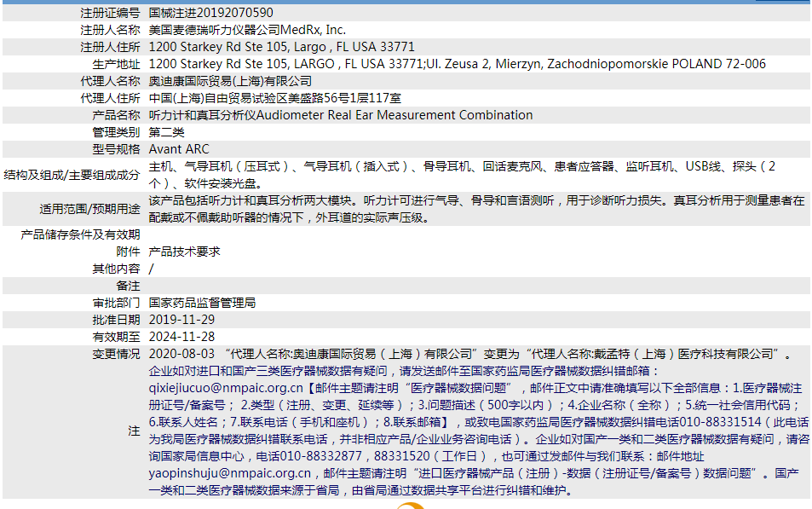Click the management class value 第二类
Screen dimensions: 812x509
167,132
